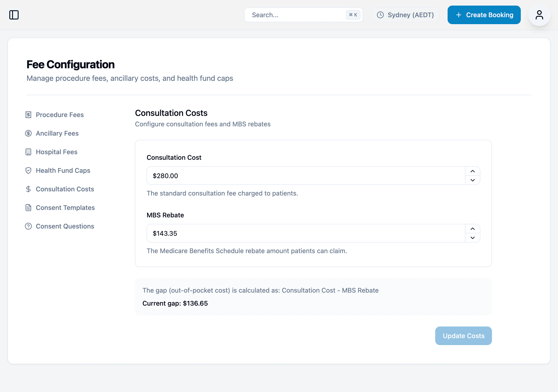The height and width of the screenshot is (392, 558).
Task: Increment the MBS Rebate value
Action: (x=473, y=229)
